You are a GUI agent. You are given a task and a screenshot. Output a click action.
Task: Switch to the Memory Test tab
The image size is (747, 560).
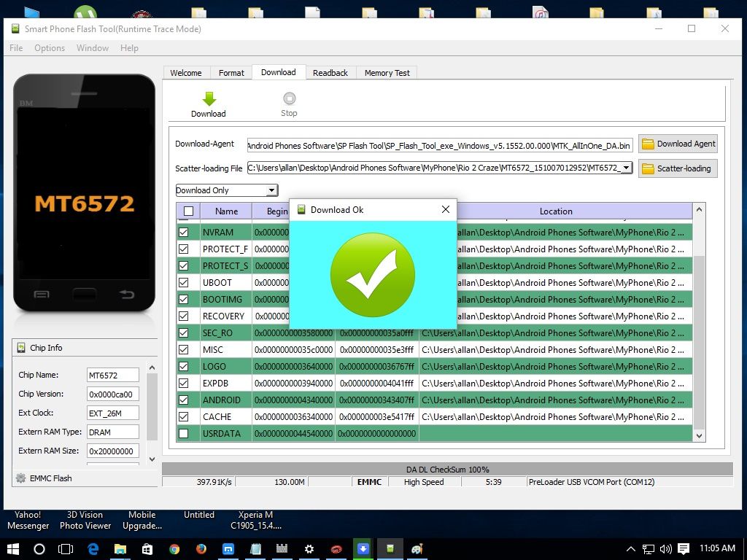click(387, 73)
